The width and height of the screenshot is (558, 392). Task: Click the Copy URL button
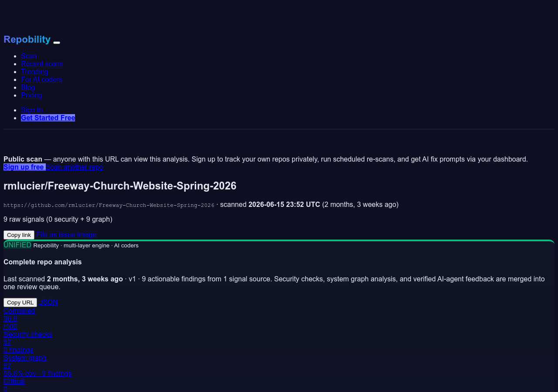[20, 302]
